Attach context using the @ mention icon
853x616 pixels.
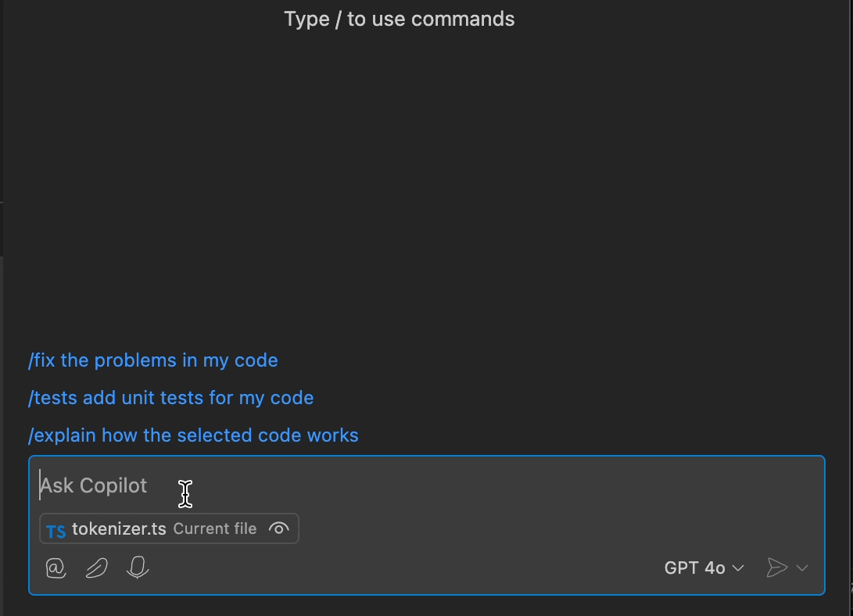[55, 568]
